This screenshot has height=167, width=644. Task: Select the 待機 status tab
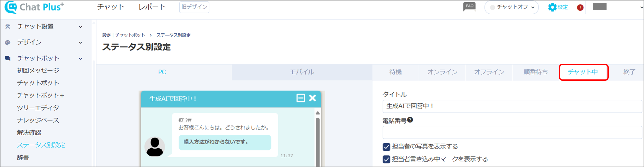pyautogui.click(x=395, y=72)
